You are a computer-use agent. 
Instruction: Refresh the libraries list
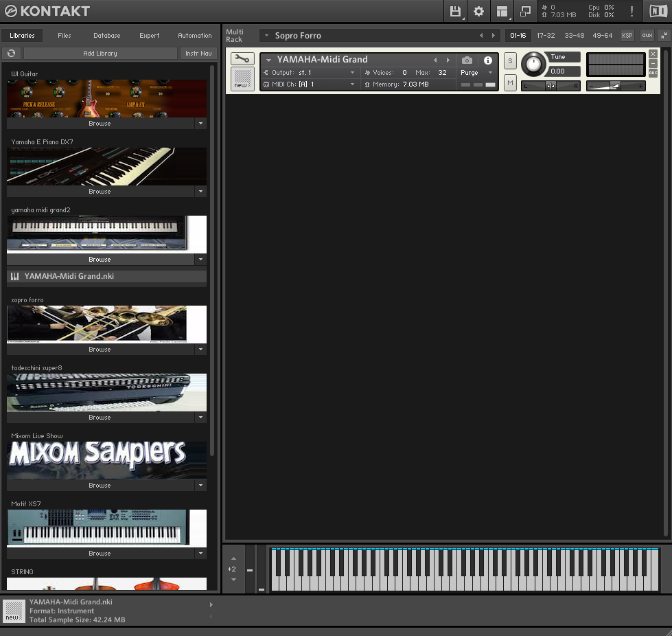click(x=12, y=53)
